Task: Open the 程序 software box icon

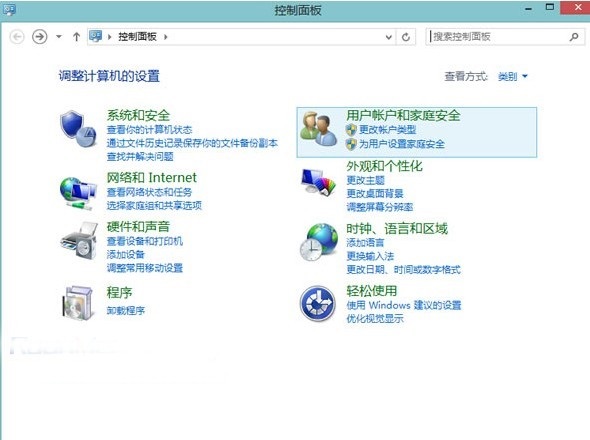Action: pos(78,303)
